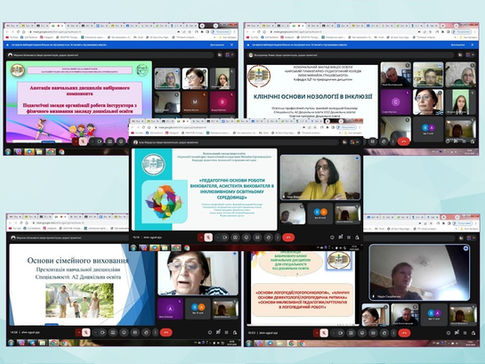Click address bar in top-left browser window
Image resolution: width=485 pixels, height=364 pixels.
pos(103,32)
